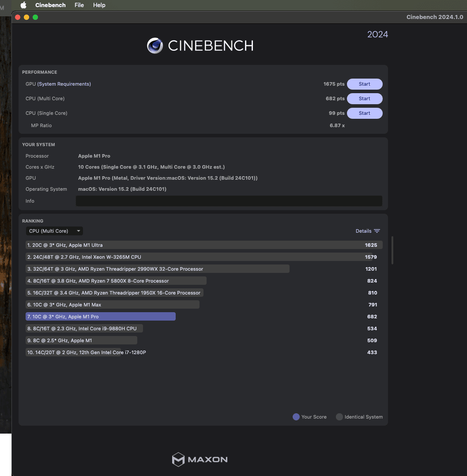This screenshot has width=467, height=476.
Task: Click the Apple M1 Pro processor value
Action: (x=94, y=156)
